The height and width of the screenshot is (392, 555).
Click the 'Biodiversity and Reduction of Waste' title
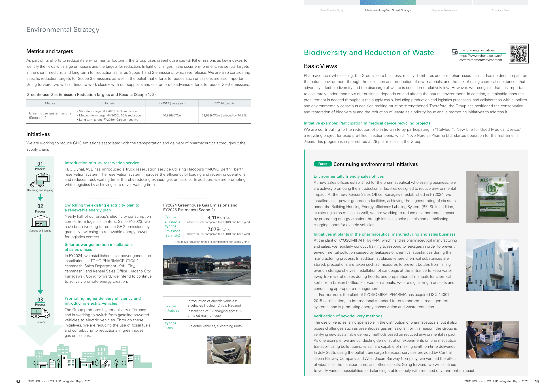[369, 53]
